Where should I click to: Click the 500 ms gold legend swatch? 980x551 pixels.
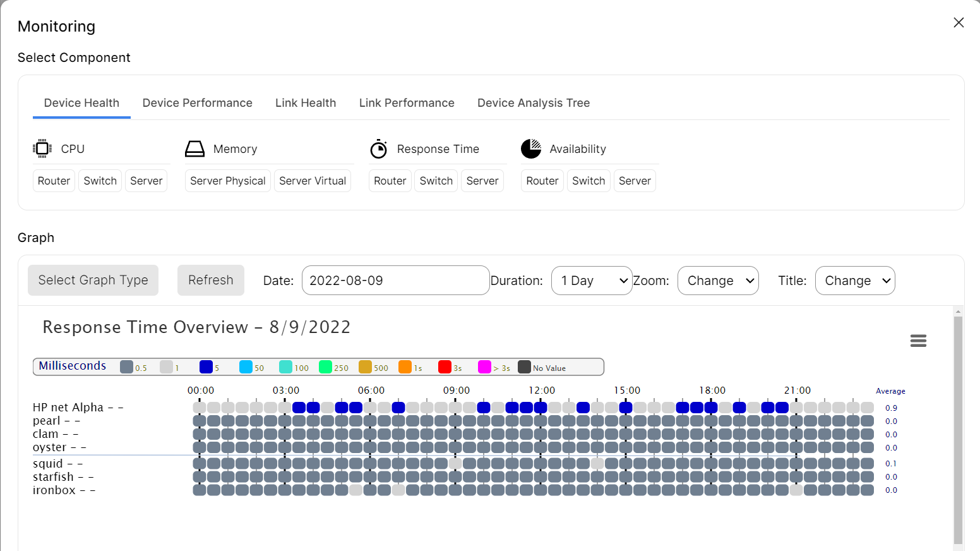[x=366, y=367]
